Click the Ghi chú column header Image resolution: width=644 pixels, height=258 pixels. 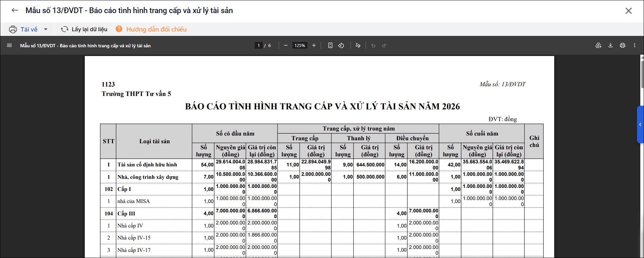(534, 141)
